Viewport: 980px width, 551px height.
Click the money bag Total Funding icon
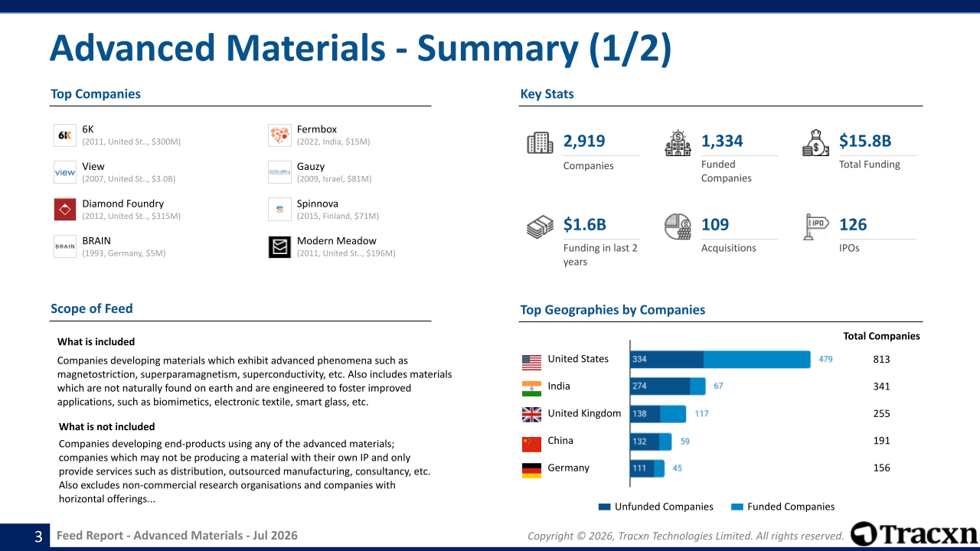click(x=815, y=143)
